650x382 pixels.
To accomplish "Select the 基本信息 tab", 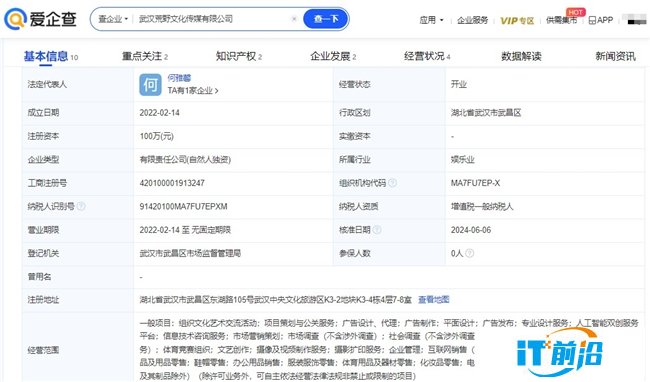I will pos(51,56).
